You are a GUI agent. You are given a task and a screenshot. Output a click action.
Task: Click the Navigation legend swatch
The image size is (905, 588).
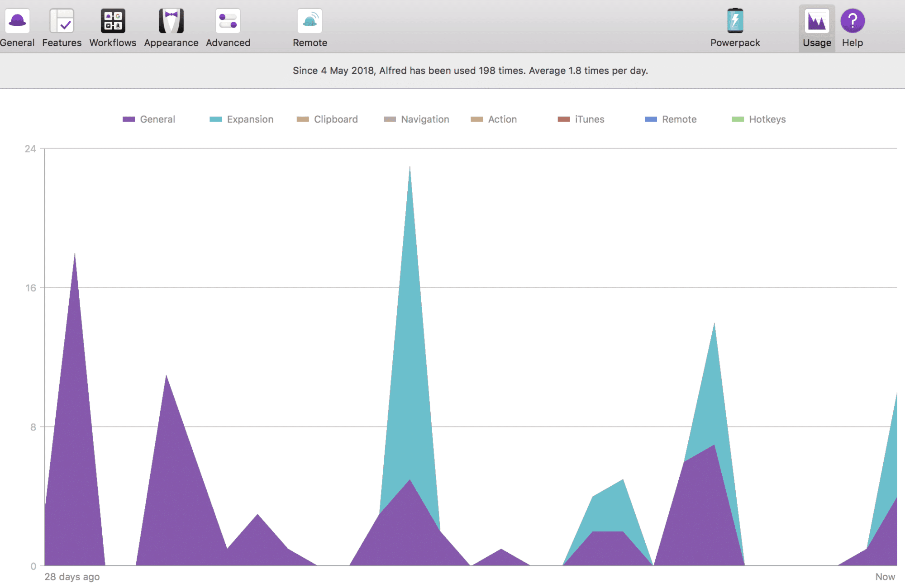[x=390, y=119]
